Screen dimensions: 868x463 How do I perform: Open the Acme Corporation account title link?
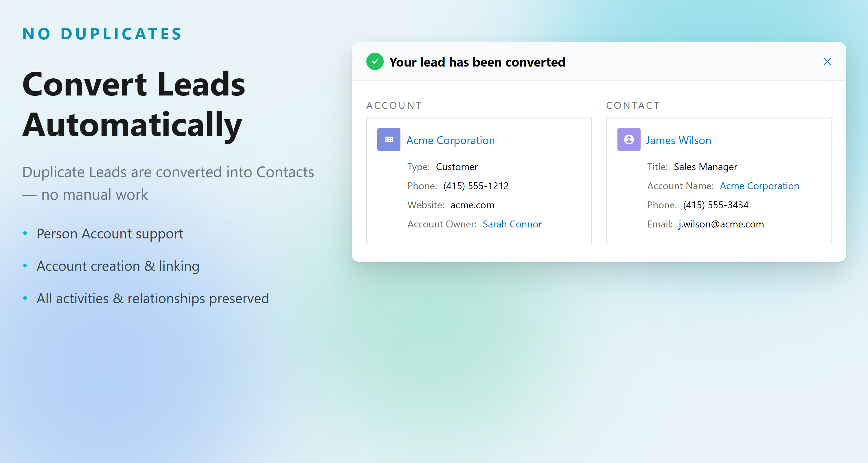(450, 140)
